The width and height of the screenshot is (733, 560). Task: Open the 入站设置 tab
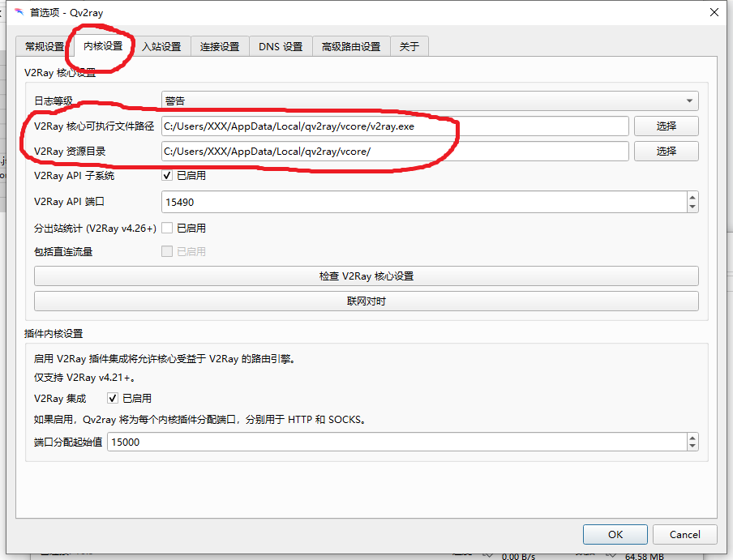(161, 47)
